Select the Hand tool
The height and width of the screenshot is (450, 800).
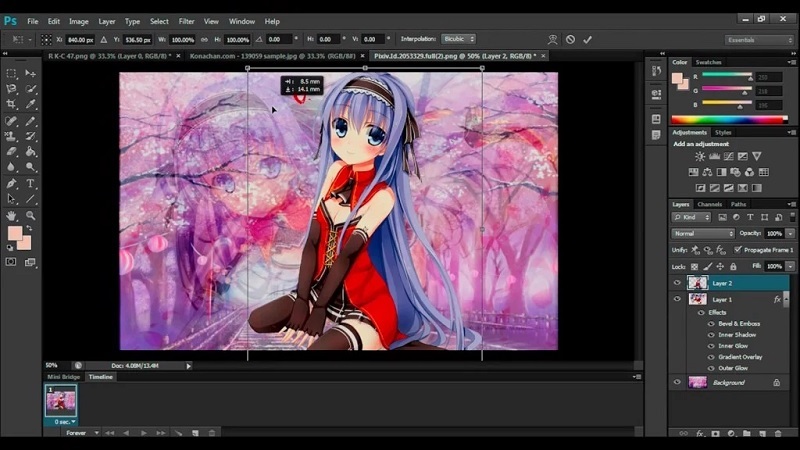click(11, 216)
